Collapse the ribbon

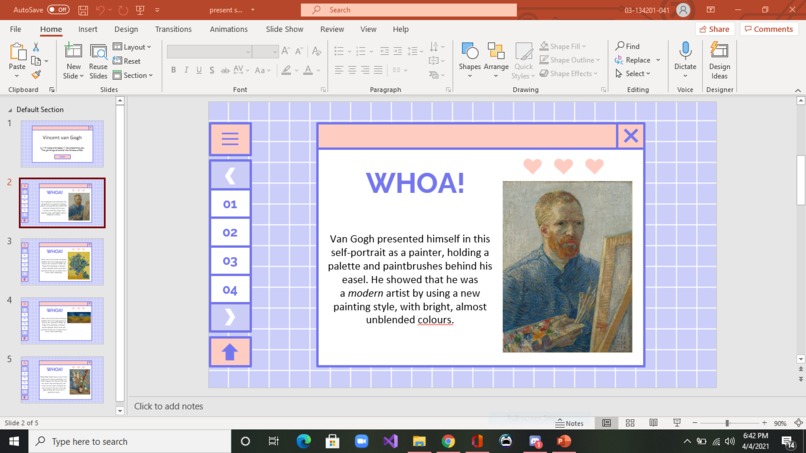(798, 90)
